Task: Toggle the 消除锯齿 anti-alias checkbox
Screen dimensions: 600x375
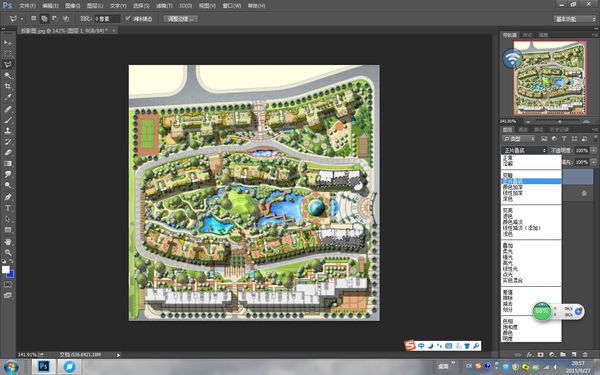Action: [128, 18]
